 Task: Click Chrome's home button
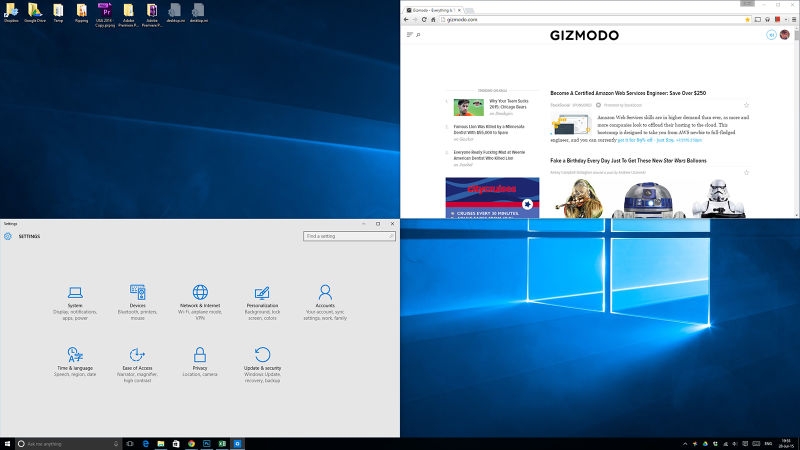pyautogui.click(x=433, y=19)
